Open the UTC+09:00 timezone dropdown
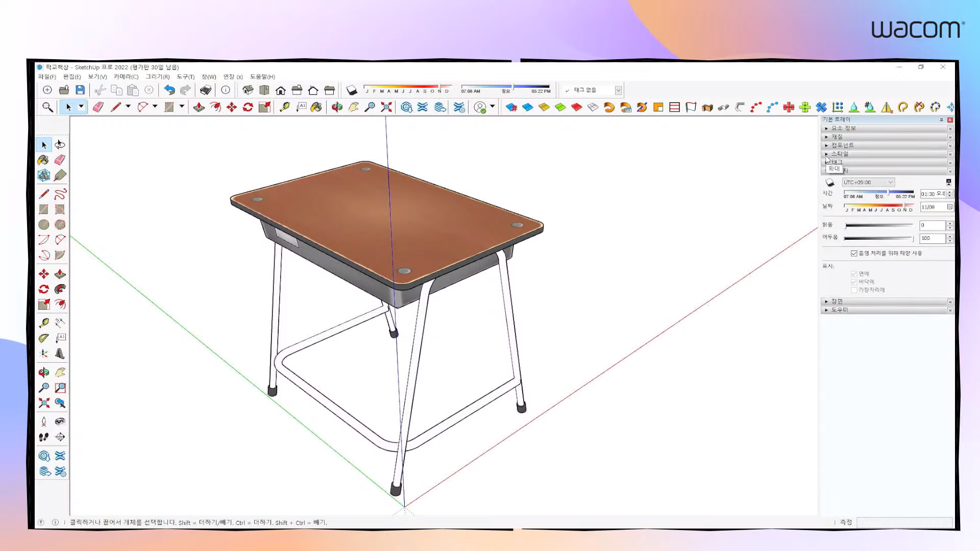Image resolution: width=980 pixels, height=551 pixels. (868, 183)
